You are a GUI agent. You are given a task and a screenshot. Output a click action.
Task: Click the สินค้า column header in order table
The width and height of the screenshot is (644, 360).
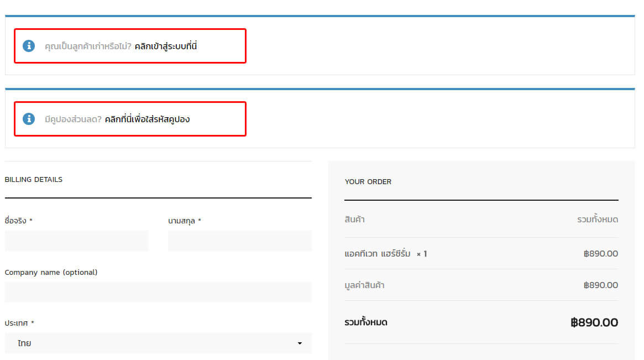(354, 220)
